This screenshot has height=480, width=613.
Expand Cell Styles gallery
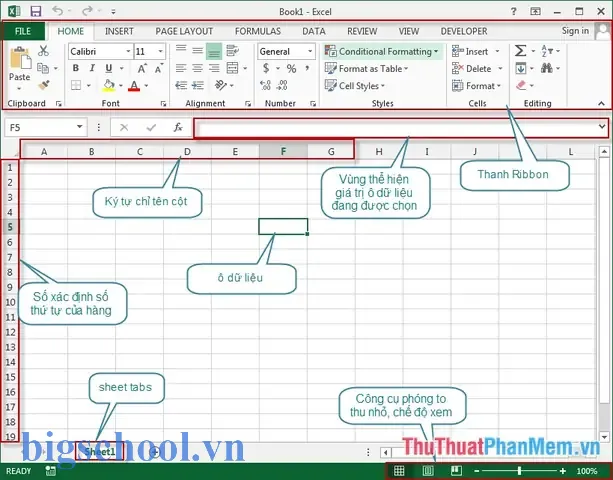pos(355,85)
